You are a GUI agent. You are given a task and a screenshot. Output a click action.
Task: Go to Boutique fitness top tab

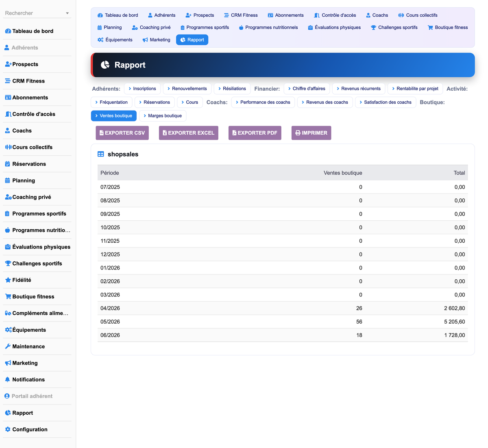click(x=448, y=27)
